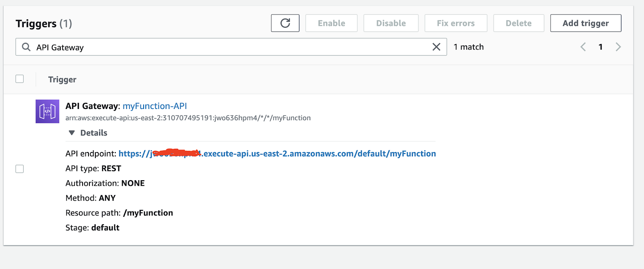Click the search magnifier icon
The height and width of the screenshot is (269, 644).
(x=26, y=47)
